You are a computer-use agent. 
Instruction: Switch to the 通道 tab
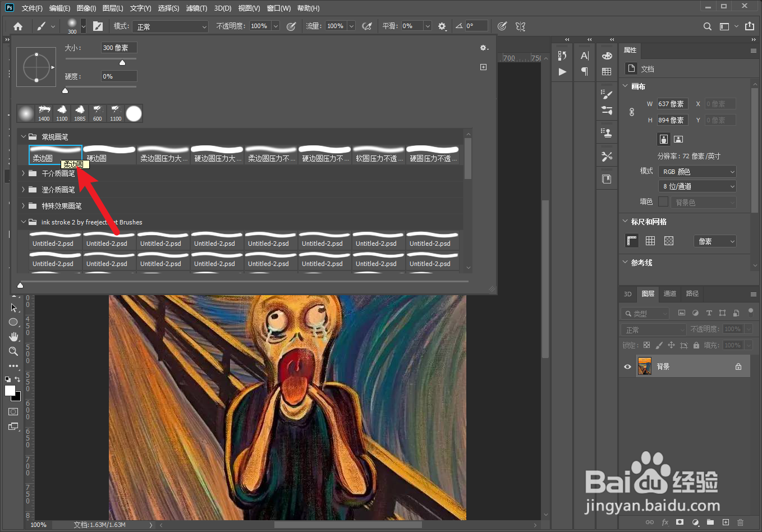click(670, 293)
